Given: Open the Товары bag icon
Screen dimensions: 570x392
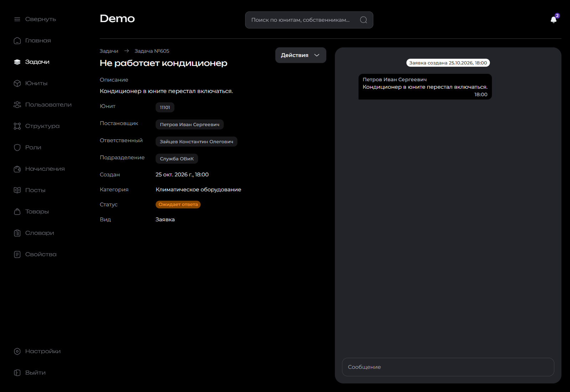Looking at the screenshot, I should tap(17, 212).
